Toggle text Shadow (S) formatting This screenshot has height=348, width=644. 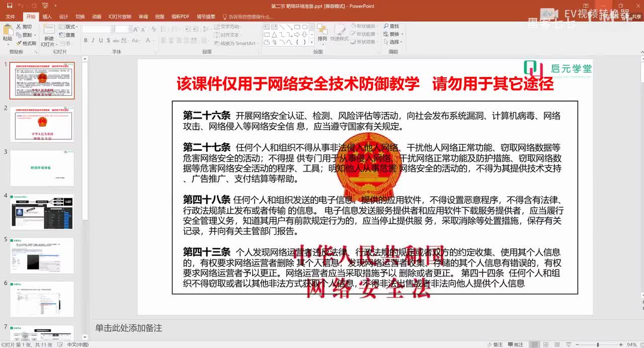pyautogui.click(x=107, y=40)
